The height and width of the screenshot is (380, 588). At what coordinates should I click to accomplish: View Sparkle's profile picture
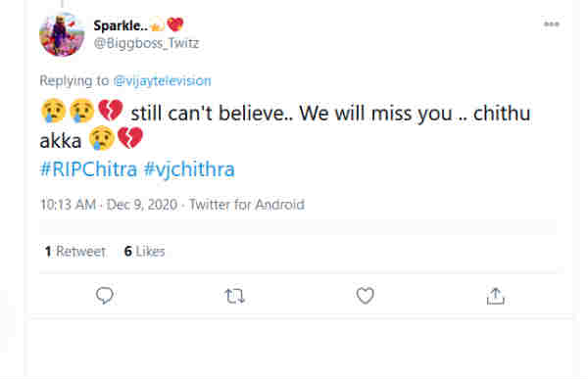tap(62, 34)
